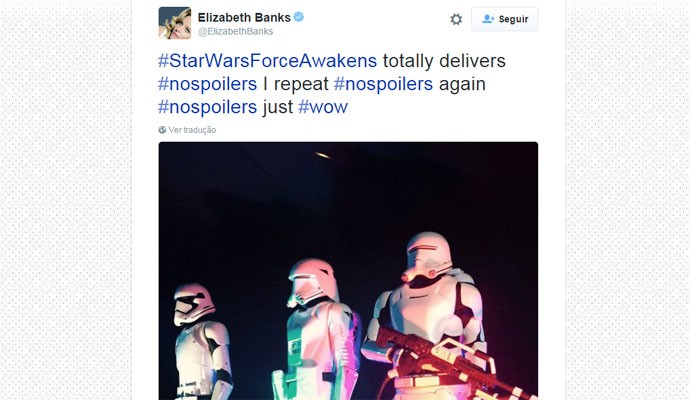Click the Seguir follow button
The image size is (690, 400).
tap(504, 19)
